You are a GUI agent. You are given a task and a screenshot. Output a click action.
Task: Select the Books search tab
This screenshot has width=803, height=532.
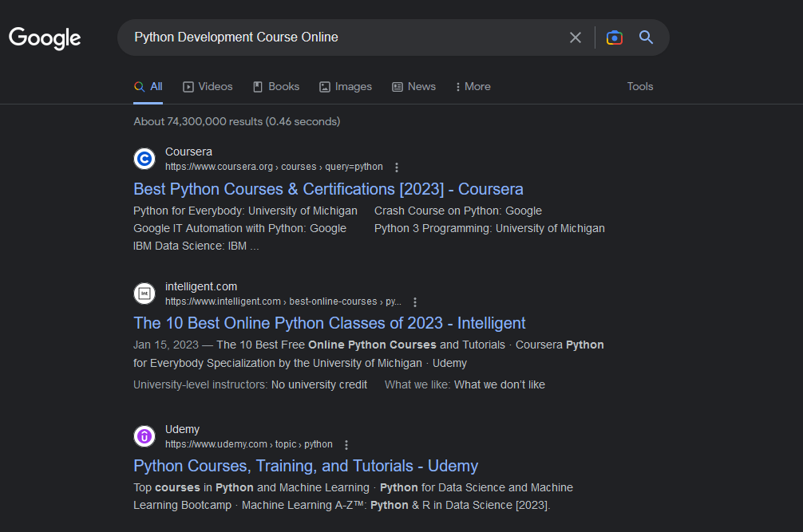pos(276,86)
